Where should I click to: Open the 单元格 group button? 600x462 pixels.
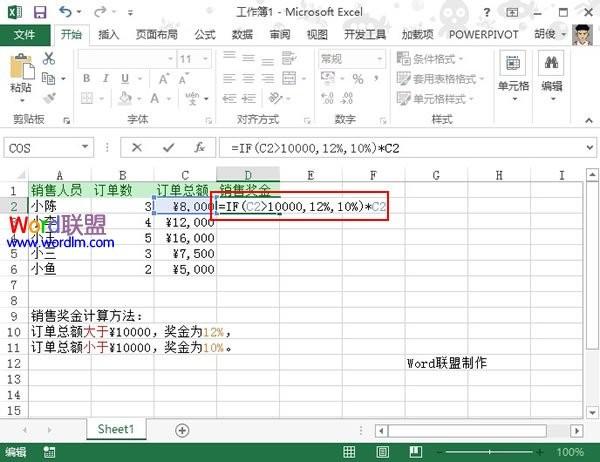pyautogui.click(x=513, y=77)
